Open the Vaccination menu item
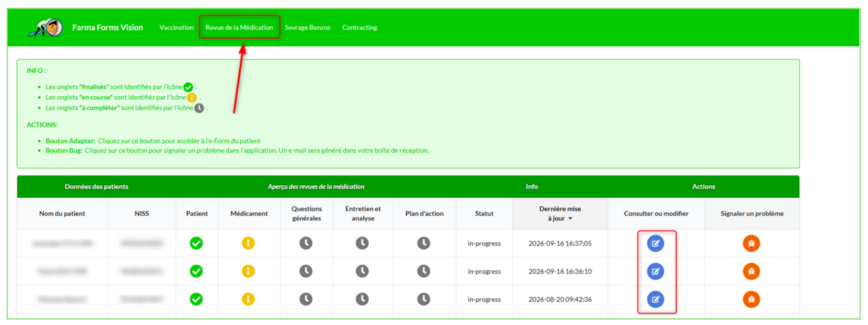868x325 pixels. (x=177, y=27)
